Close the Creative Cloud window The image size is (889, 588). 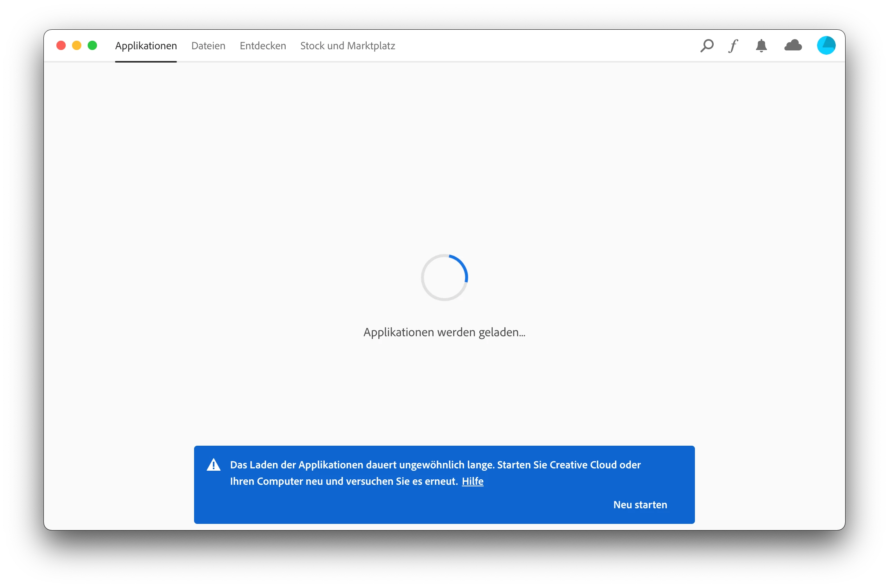tap(61, 46)
